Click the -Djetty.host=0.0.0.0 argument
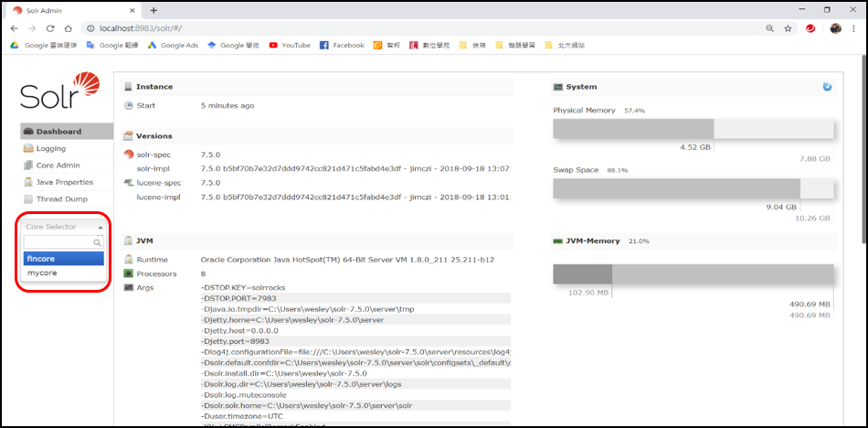 point(239,330)
